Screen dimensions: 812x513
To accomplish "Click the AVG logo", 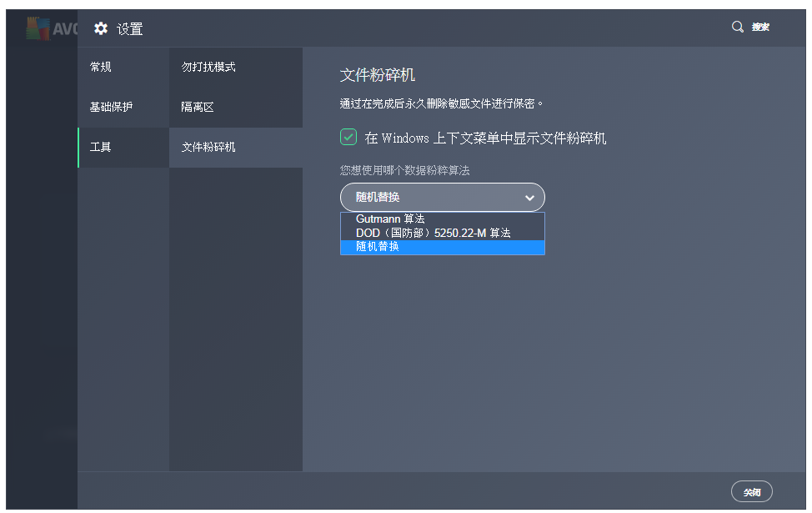I will tap(39, 26).
